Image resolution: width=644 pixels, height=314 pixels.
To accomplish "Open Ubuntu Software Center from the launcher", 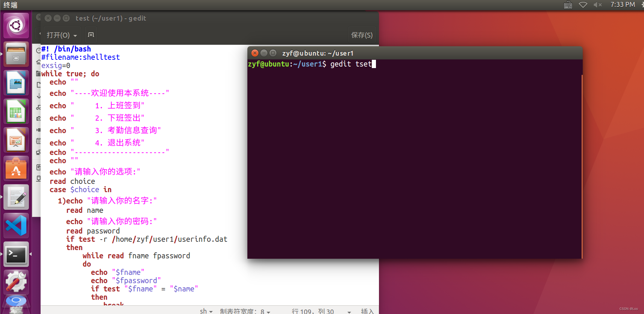I will (16, 168).
